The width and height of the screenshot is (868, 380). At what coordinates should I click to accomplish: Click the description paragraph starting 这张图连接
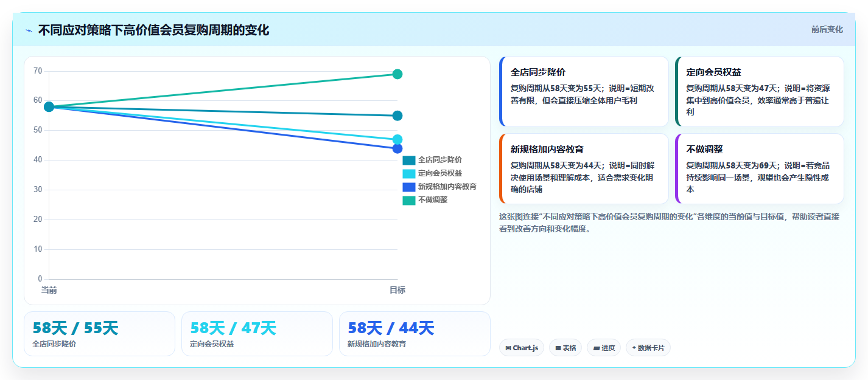tap(669, 223)
